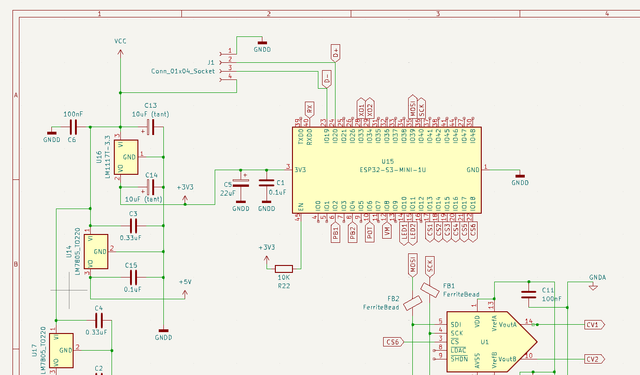640x375 pixels.
Task: Click the +3V3 power symbol next to C14
Action: click(x=185, y=199)
